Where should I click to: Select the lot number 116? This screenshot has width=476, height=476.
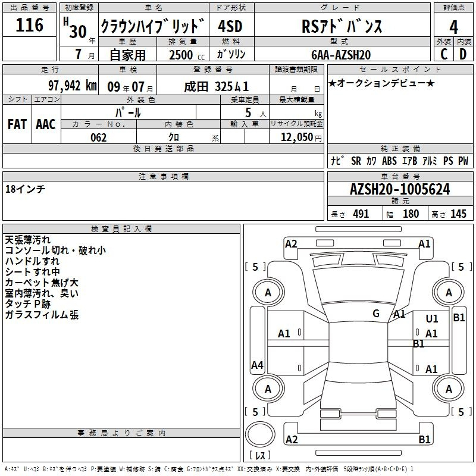coord(30,26)
